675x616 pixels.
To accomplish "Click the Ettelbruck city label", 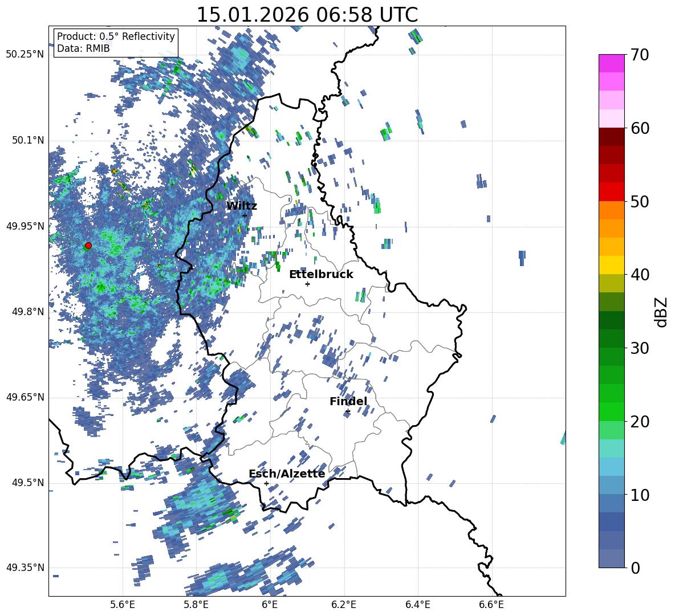I will [321, 275].
